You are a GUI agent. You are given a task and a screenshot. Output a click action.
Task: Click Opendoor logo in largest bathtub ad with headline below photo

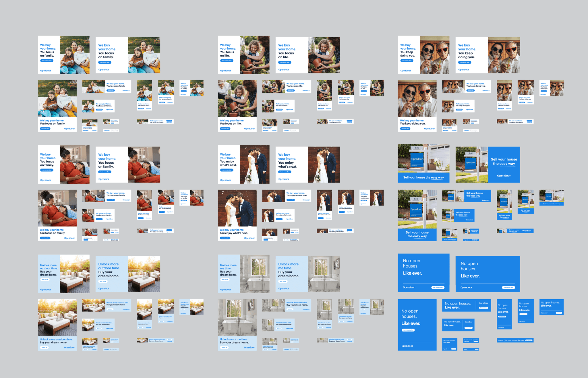[x=249, y=347]
